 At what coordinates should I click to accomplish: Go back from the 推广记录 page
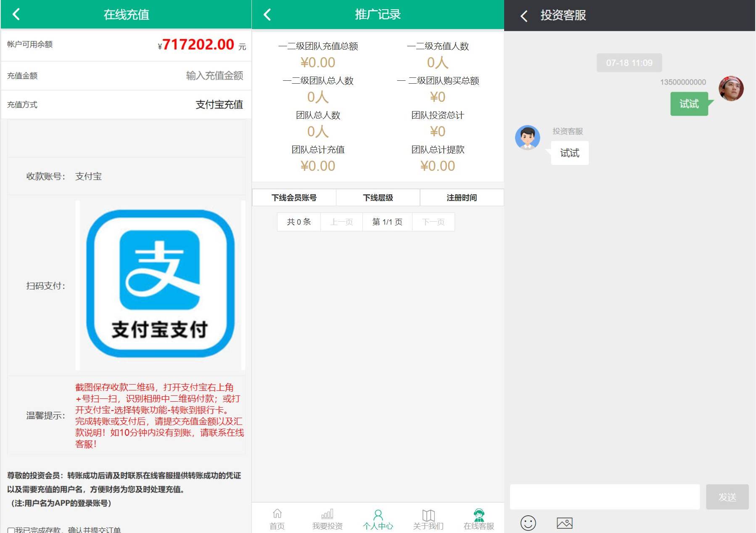click(267, 15)
